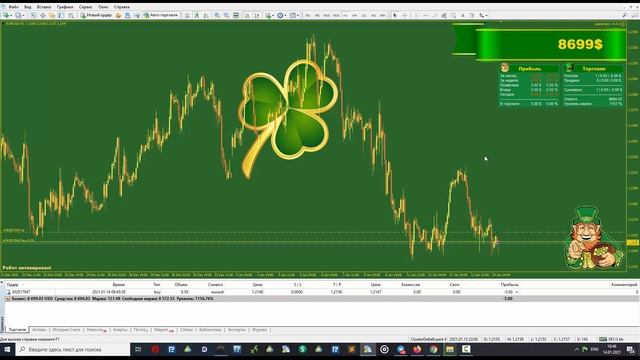This screenshot has height=360, width=640.
Task: Switch to Новости tab
Action: pyautogui.click(x=96, y=329)
